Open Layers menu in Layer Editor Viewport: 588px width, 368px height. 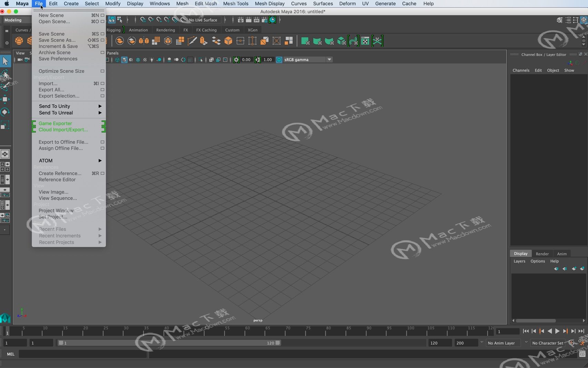pyautogui.click(x=519, y=261)
